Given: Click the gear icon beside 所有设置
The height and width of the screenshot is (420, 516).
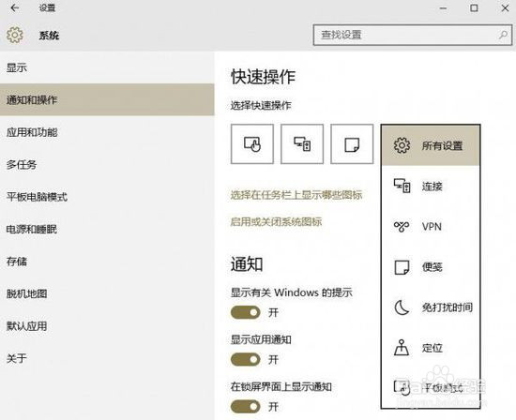Looking at the screenshot, I should point(402,145).
